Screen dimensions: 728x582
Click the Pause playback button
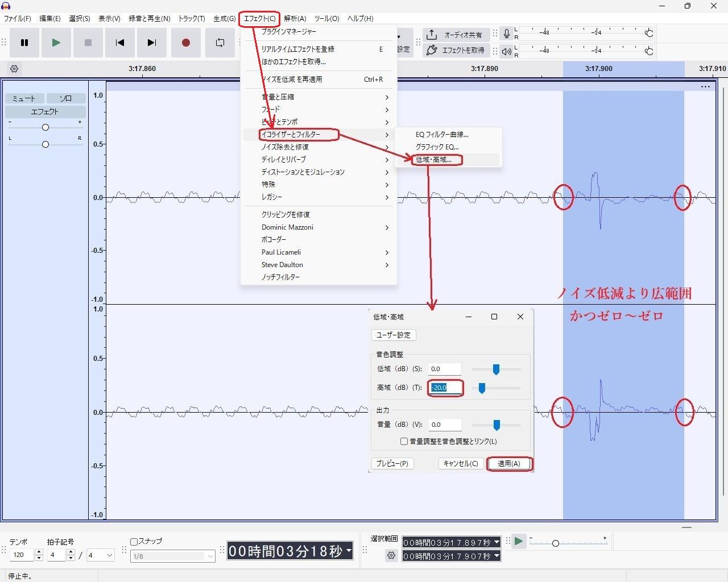[24, 43]
